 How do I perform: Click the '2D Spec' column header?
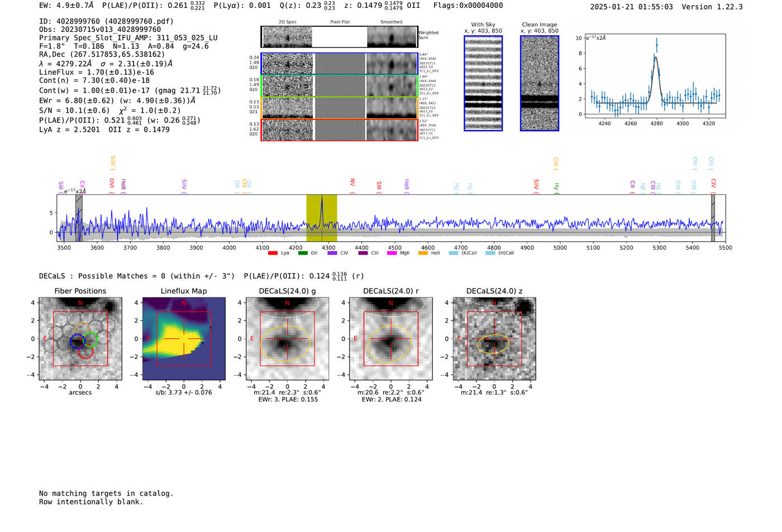pyautogui.click(x=288, y=22)
